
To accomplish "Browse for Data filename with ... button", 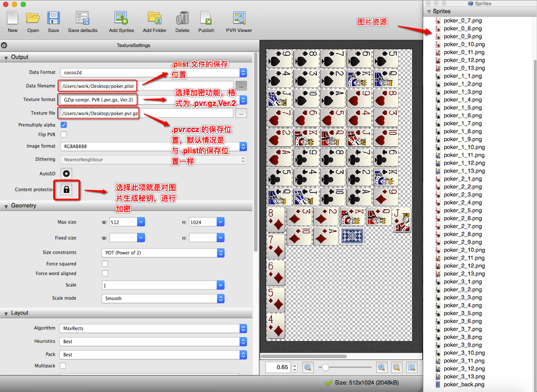I will point(241,86).
